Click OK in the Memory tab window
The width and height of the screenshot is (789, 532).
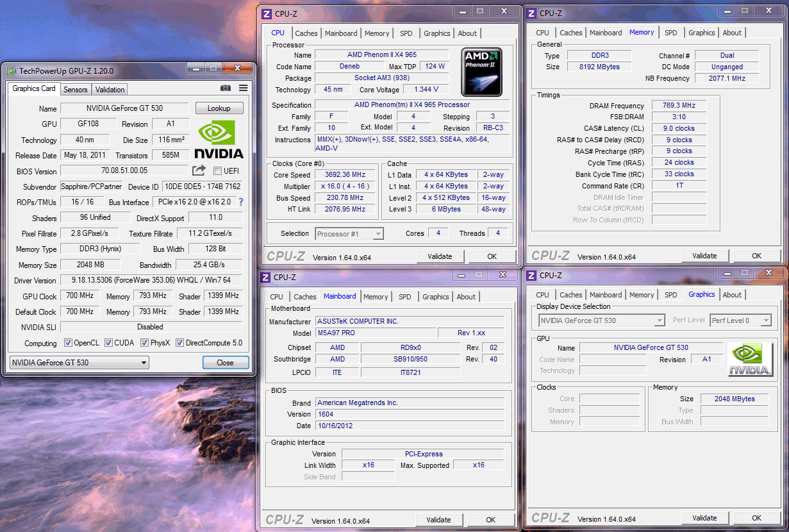pos(756,256)
